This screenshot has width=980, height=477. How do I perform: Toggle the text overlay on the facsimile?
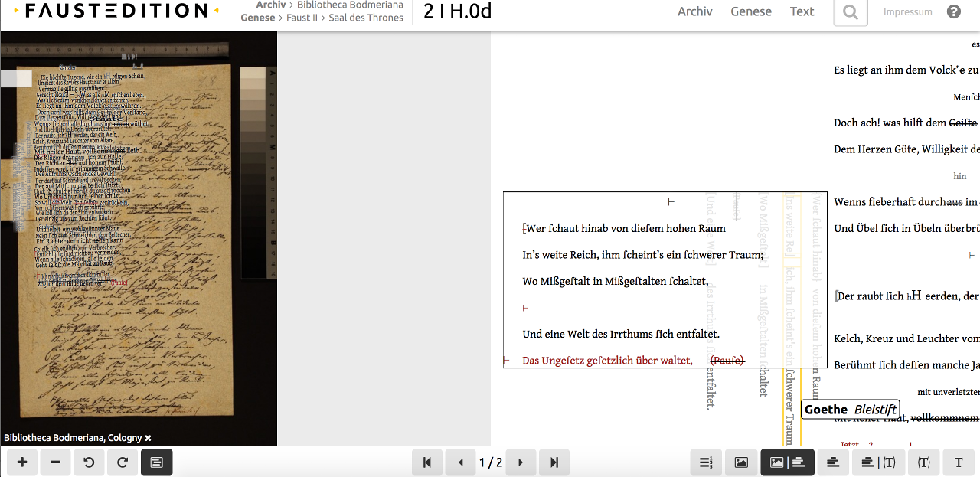(157, 462)
